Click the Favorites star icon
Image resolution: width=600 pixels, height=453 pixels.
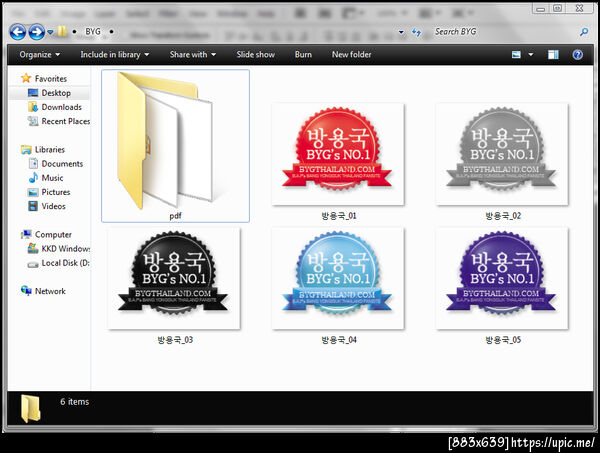point(26,78)
